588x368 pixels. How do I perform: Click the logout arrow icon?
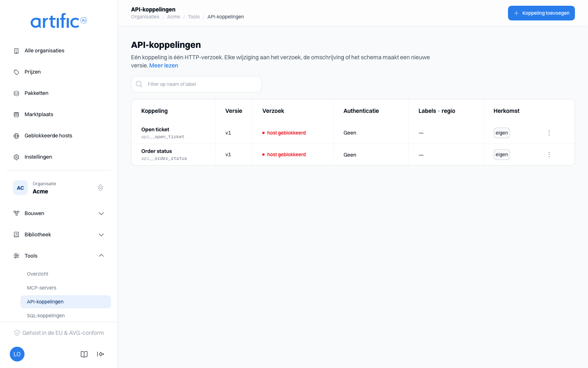[100, 354]
